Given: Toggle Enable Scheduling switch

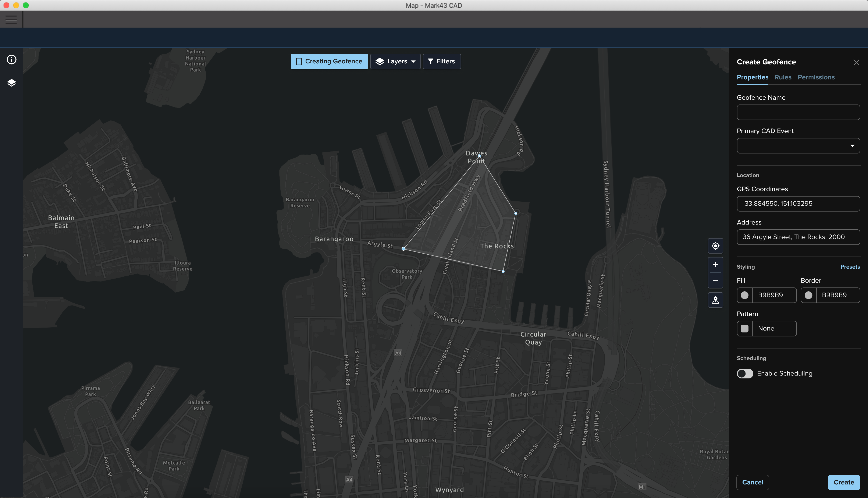Looking at the screenshot, I should [745, 374].
